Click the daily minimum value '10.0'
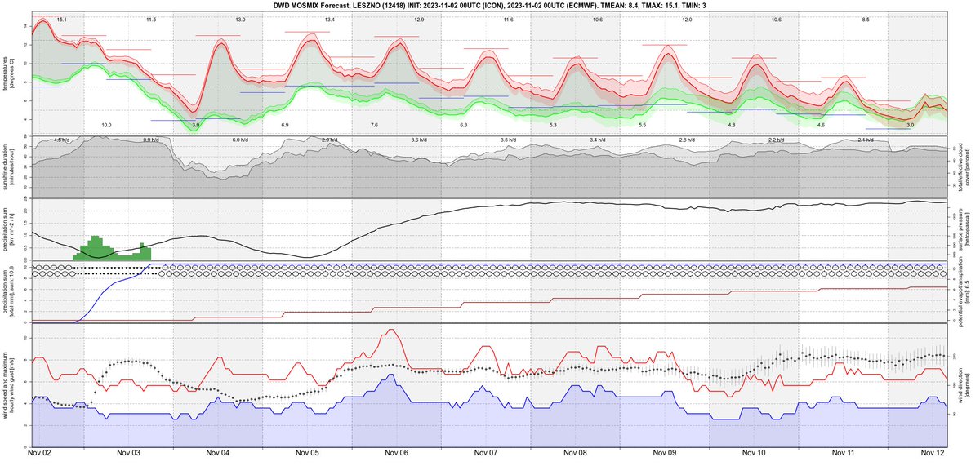The height and width of the screenshot is (466, 980). point(106,125)
